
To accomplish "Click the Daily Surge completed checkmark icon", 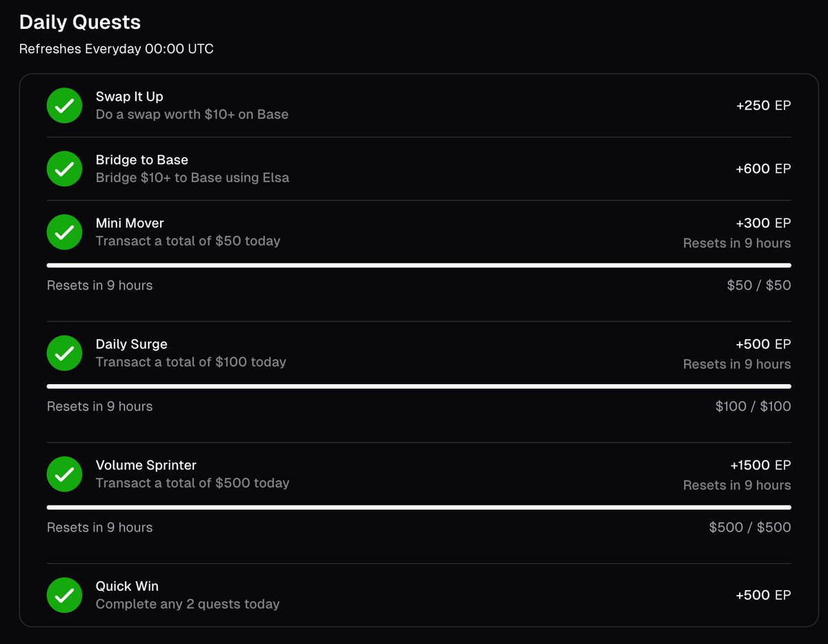I will (64, 353).
